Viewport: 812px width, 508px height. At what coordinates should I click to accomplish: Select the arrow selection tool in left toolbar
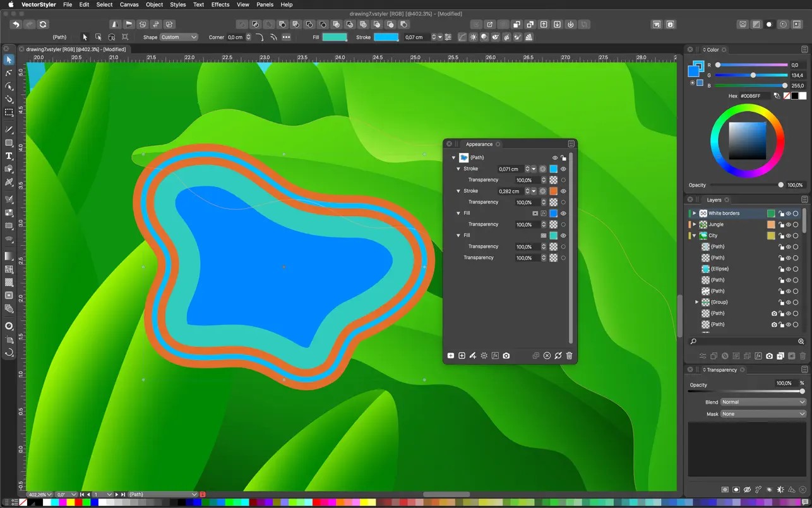click(x=9, y=60)
